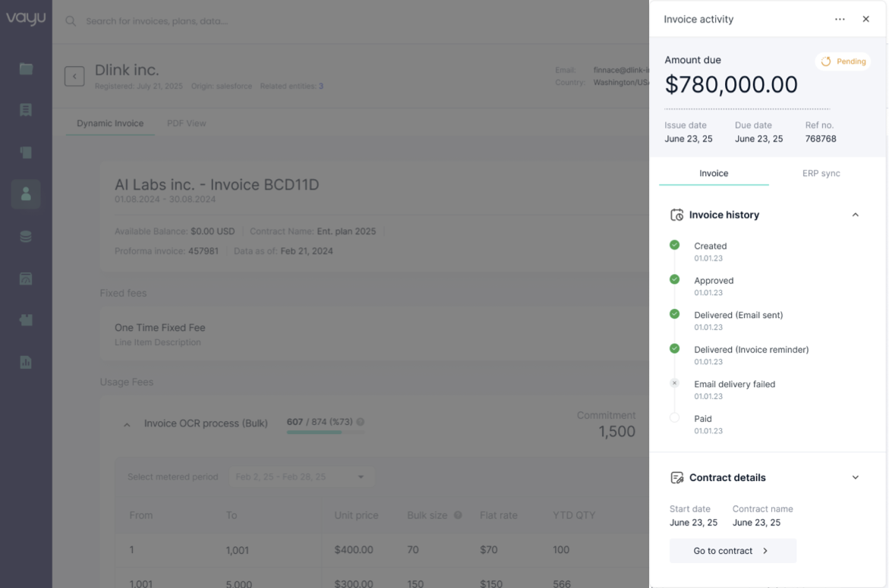Open the folder icon in sidebar
Viewport: 889px width, 588px height.
[26, 69]
